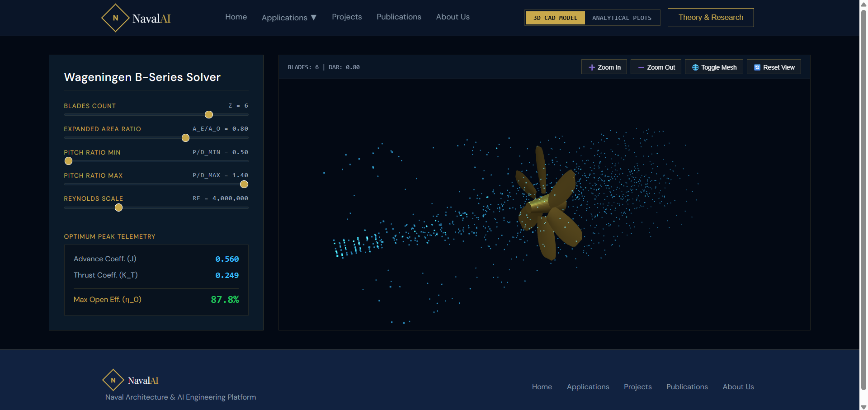868x410 pixels.
Task: Click the Zoom In button label
Action: (609, 67)
